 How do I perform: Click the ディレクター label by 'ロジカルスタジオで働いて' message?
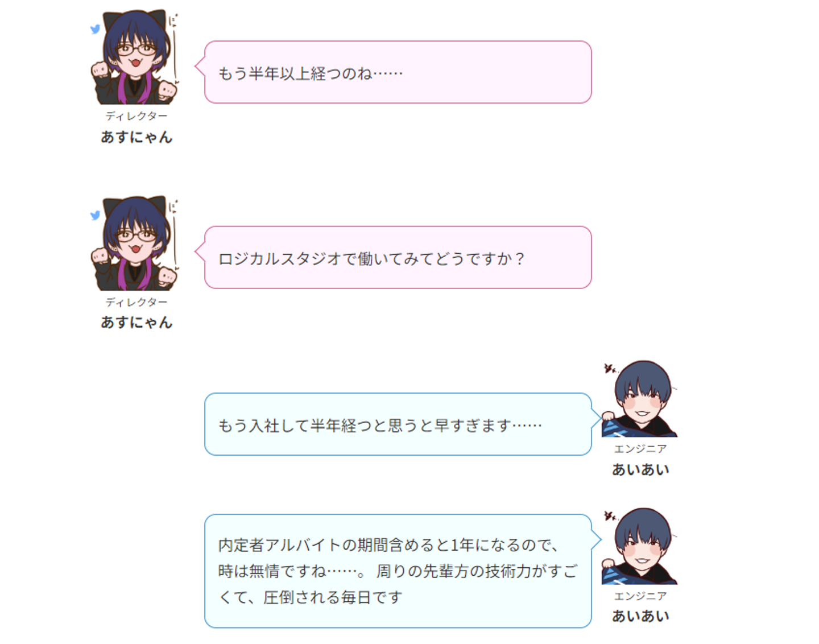pos(136,302)
